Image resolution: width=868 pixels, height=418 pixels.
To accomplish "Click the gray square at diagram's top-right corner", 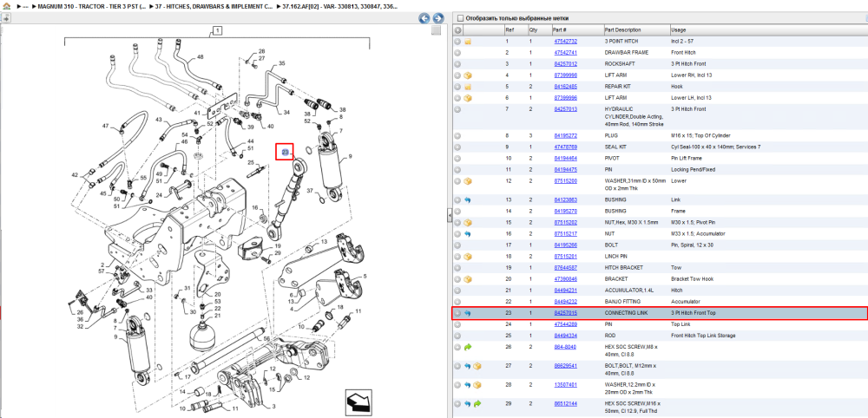I will tap(437, 30).
